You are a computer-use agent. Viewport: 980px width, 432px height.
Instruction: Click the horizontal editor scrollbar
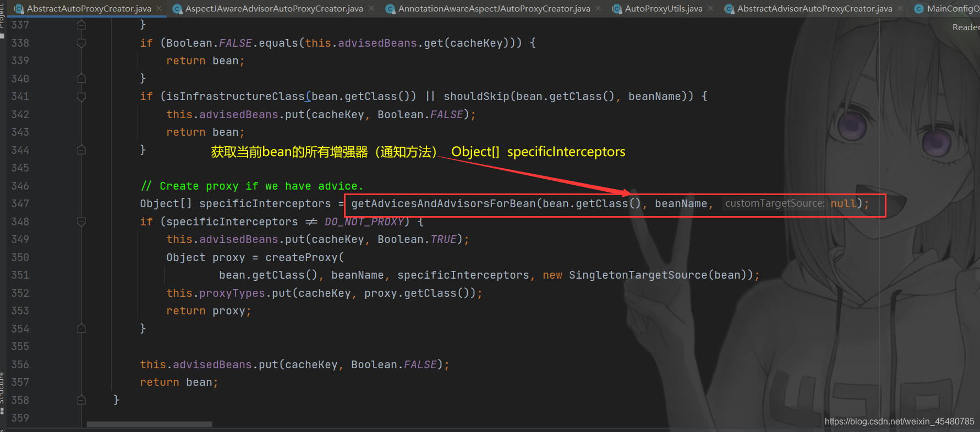(149, 424)
